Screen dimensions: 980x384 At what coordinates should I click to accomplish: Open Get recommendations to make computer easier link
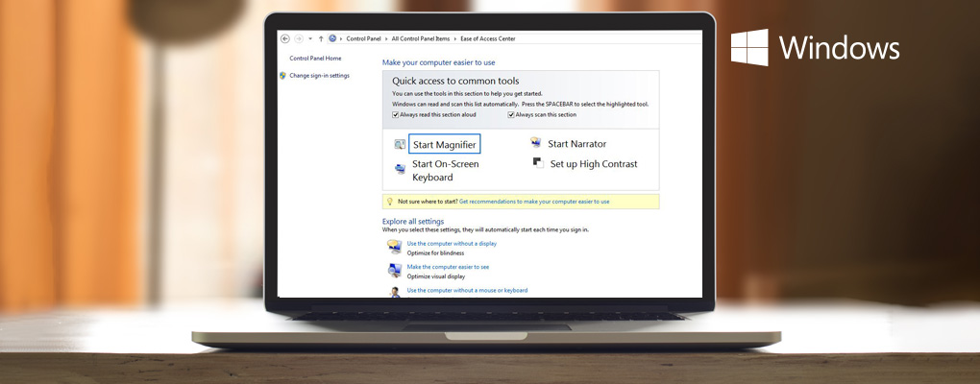534,202
